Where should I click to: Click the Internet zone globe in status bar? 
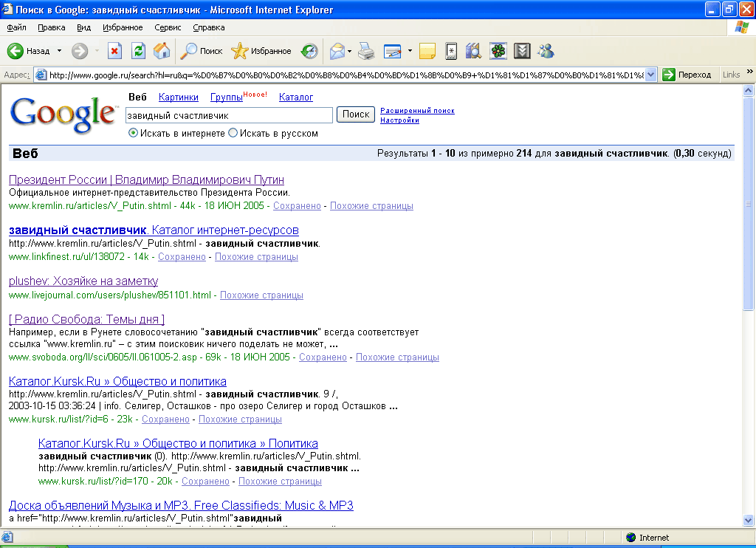point(630,538)
